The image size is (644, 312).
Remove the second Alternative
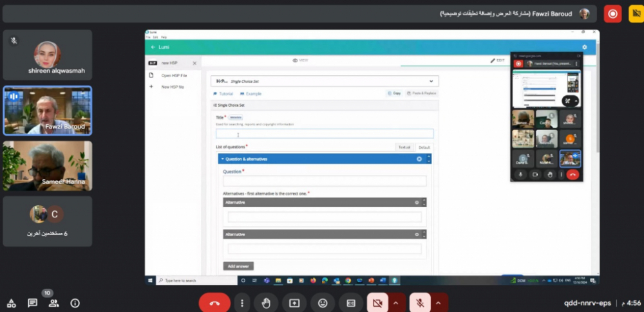417,234
